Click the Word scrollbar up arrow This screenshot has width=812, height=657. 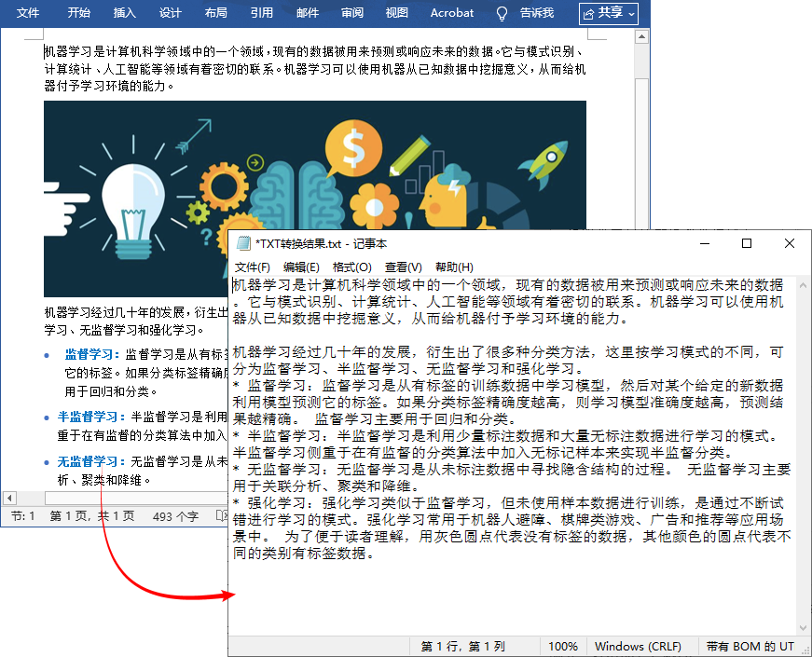[x=640, y=36]
